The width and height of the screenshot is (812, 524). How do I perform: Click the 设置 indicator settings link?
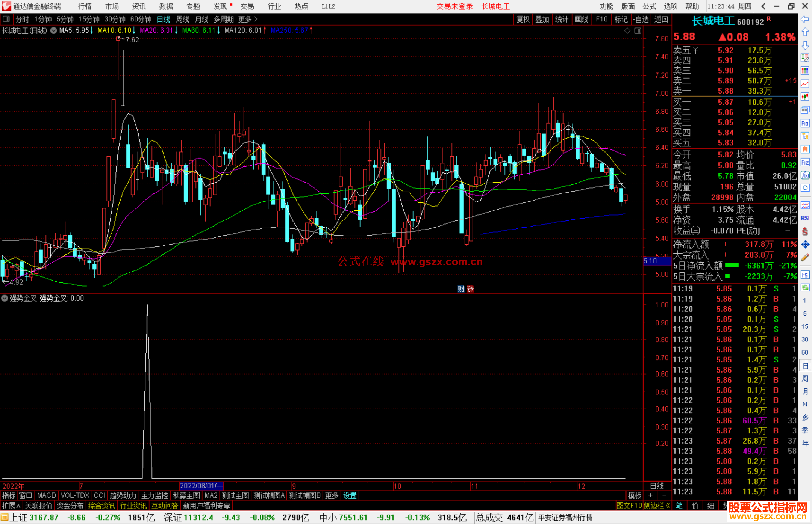point(350,495)
